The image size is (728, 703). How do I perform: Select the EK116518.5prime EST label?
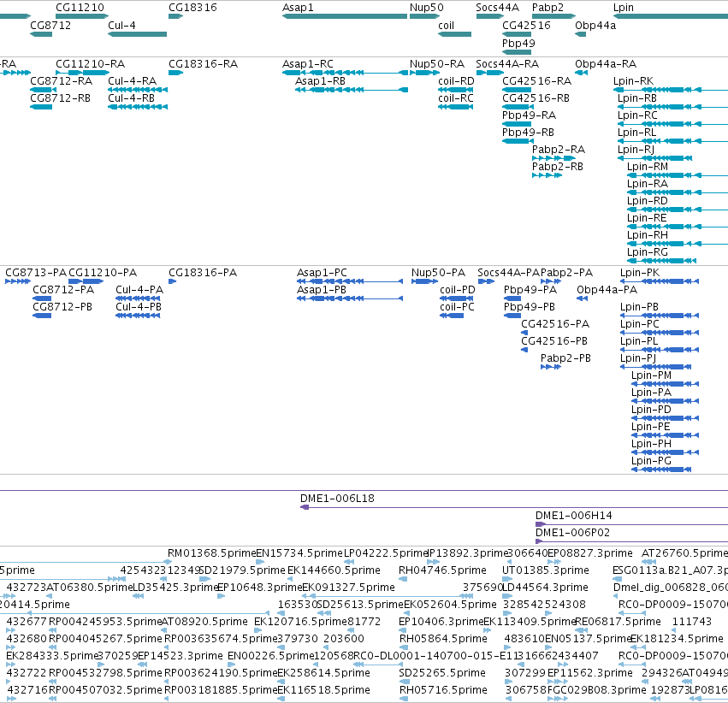click(324, 690)
